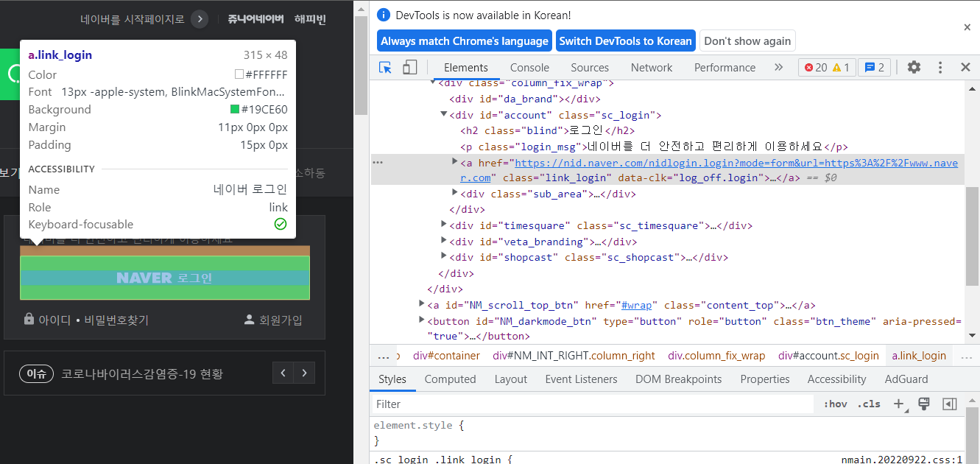Screen dimensions: 980x464
Task: Focus the Styles Filter input field
Action: [593, 404]
